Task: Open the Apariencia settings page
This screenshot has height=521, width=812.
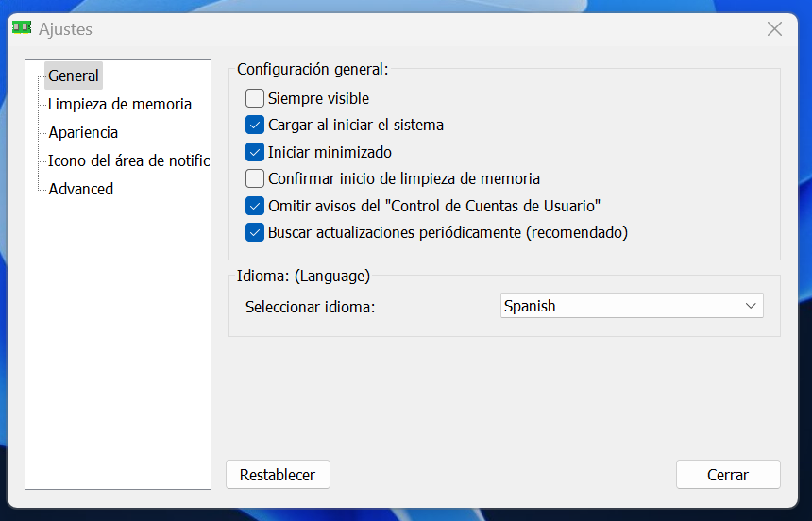Action: coord(83,132)
